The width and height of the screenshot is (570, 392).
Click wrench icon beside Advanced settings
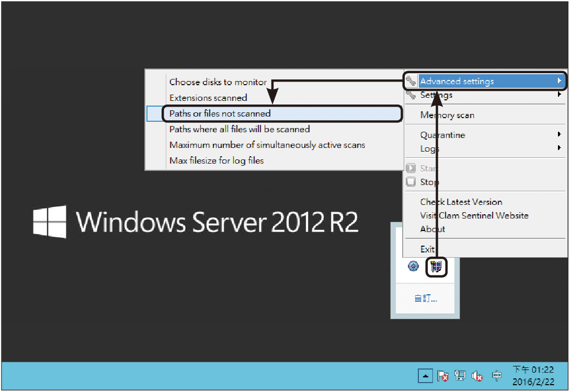pyautogui.click(x=411, y=81)
